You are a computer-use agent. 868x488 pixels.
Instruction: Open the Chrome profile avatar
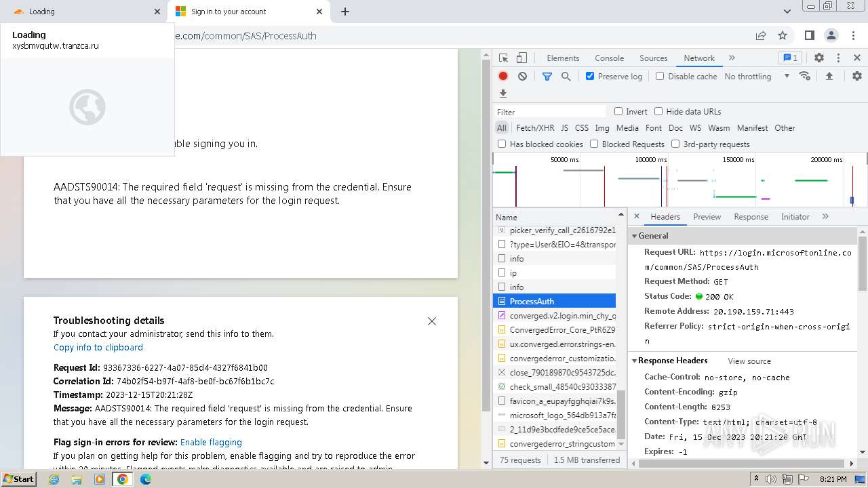tap(831, 36)
